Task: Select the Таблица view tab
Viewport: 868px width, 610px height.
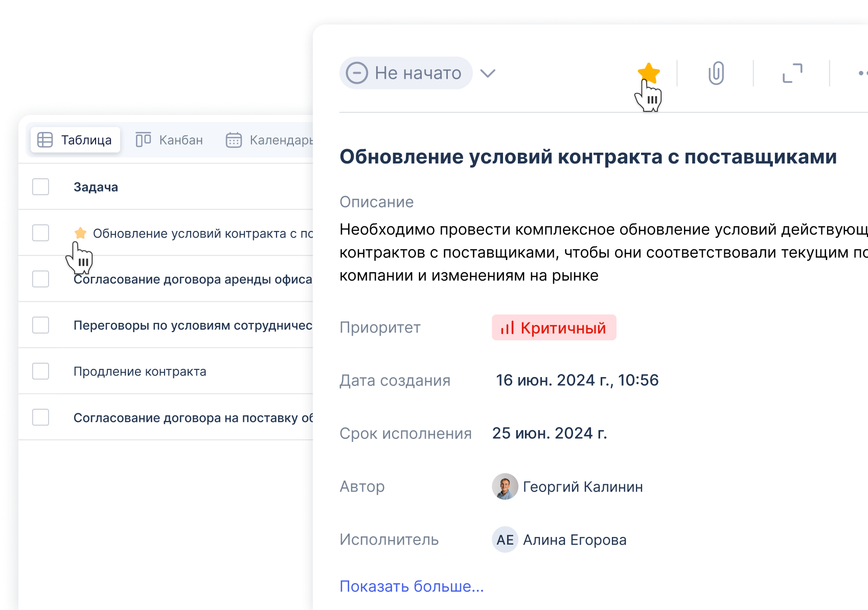Action: pyautogui.click(x=76, y=140)
